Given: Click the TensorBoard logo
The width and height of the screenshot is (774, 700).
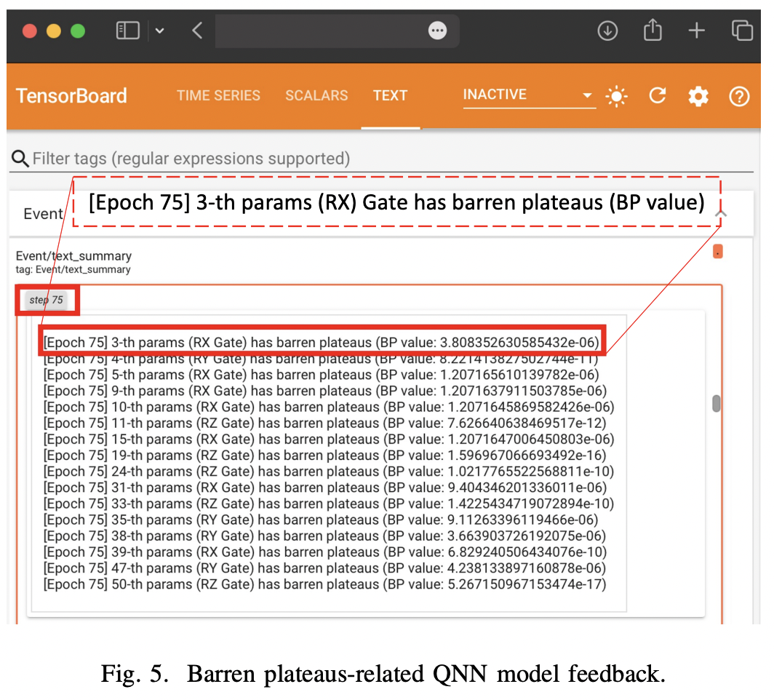Looking at the screenshot, I should click(x=71, y=95).
